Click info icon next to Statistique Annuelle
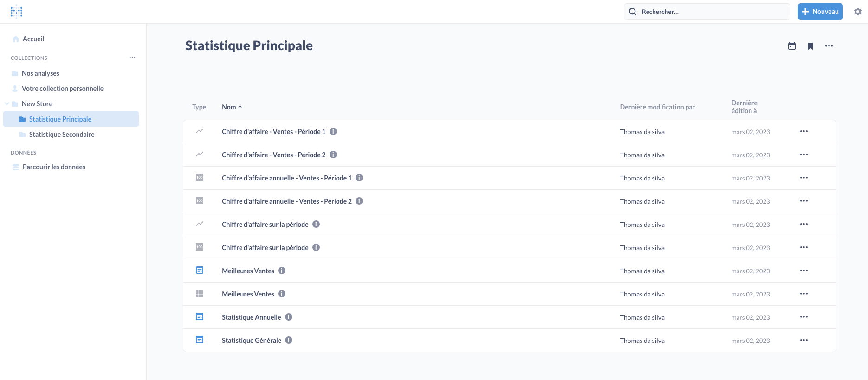This screenshot has height=380, width=868. pyautogui.click(x=289, y=317)
